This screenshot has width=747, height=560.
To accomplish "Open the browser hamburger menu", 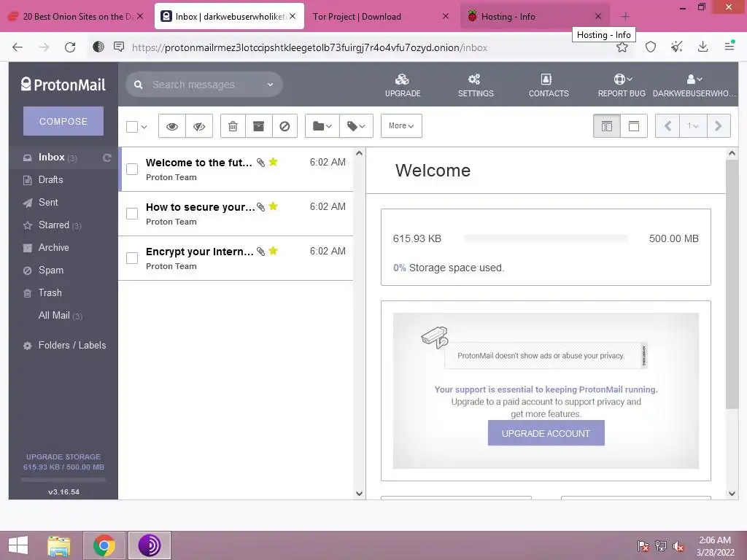I will [x=729, y=46].
